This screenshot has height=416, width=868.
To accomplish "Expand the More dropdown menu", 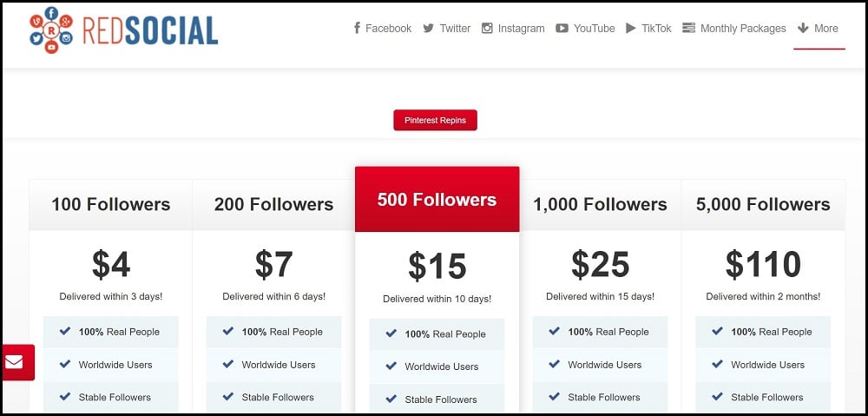I will pos(819,29).
